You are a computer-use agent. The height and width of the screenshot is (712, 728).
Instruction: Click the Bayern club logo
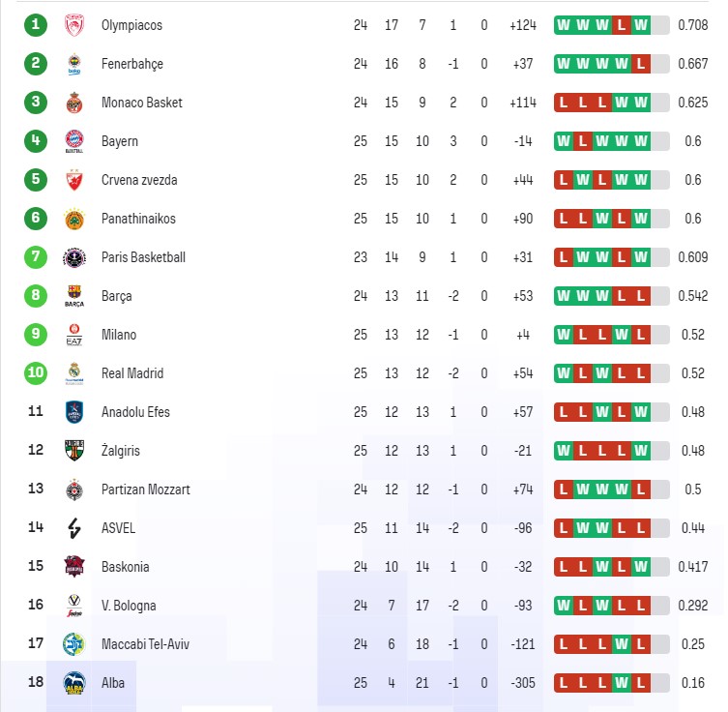pos(74,141)
